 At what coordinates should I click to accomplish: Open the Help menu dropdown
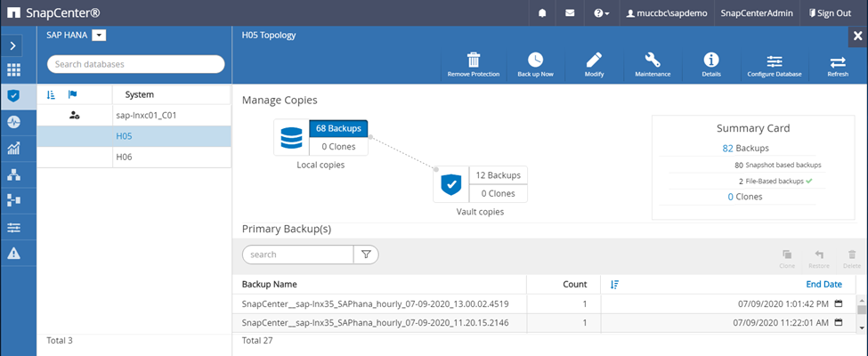coord(602,13)
